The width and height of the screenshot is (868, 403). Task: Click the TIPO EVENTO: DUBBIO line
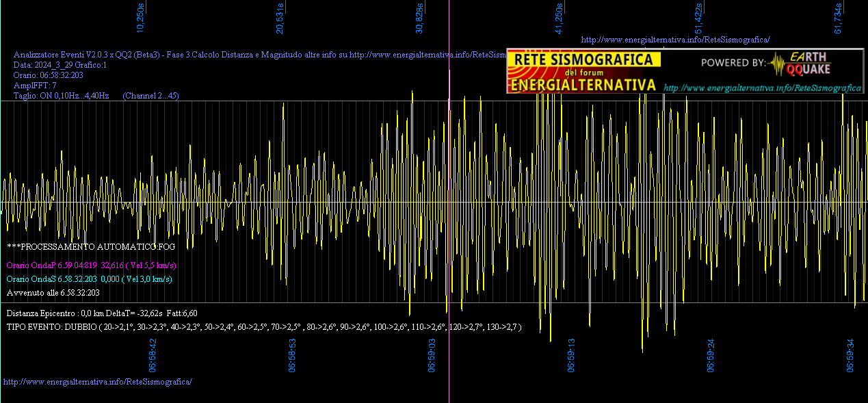click(x=264, y=327)
